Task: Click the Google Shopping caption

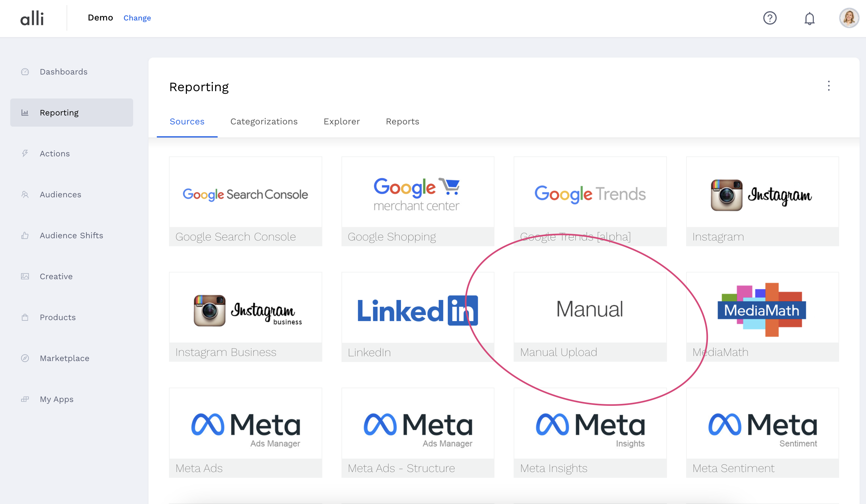Action: click(392, 237)
